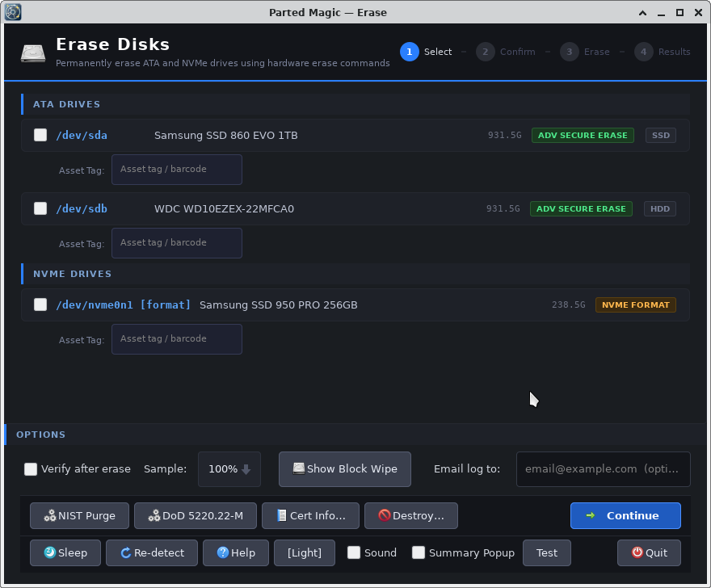Go to step 2 Confirm
The image size is (711, 588).
[x=506, y=52]
